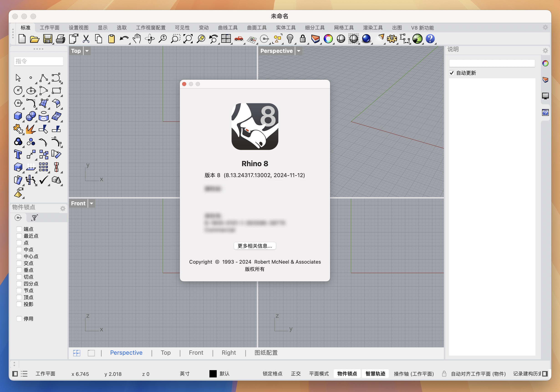Viewport: 560px width, 392px height.
Task: Click the 更多相关信息 button
Action: coord(255,246)
